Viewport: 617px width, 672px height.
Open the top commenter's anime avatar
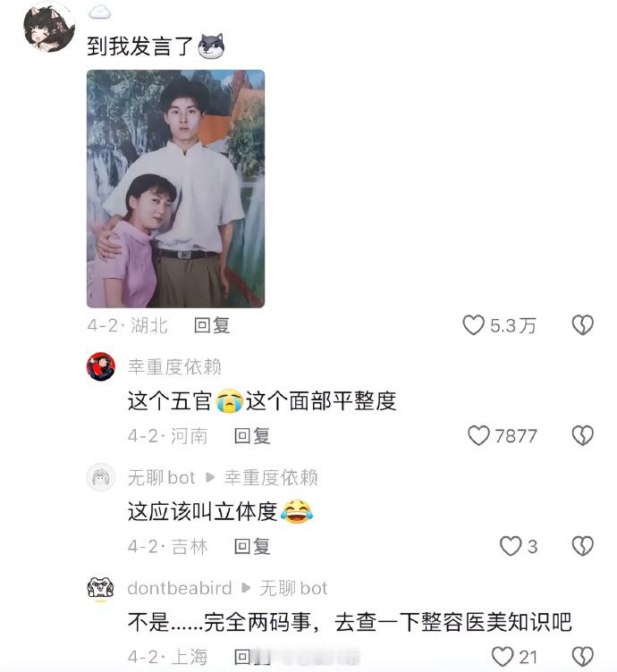48,28
